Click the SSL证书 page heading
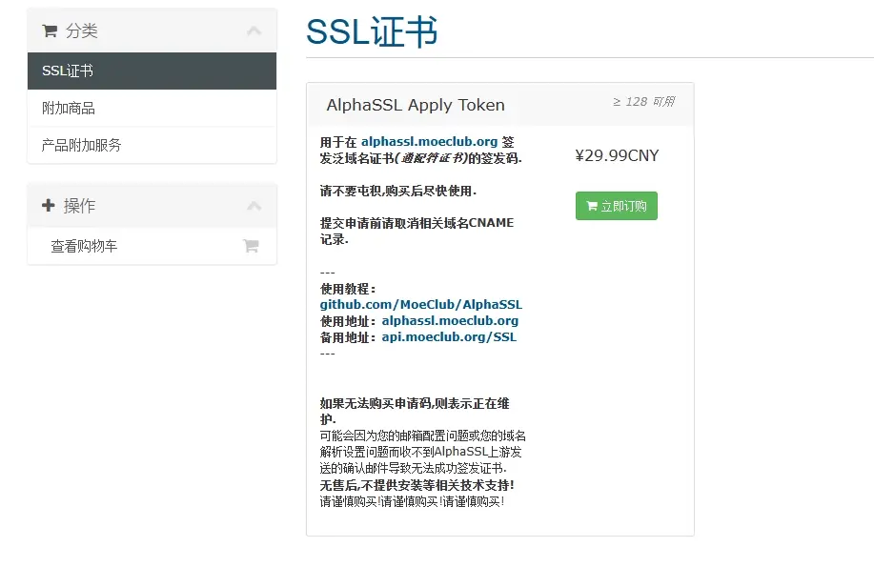 372,31
